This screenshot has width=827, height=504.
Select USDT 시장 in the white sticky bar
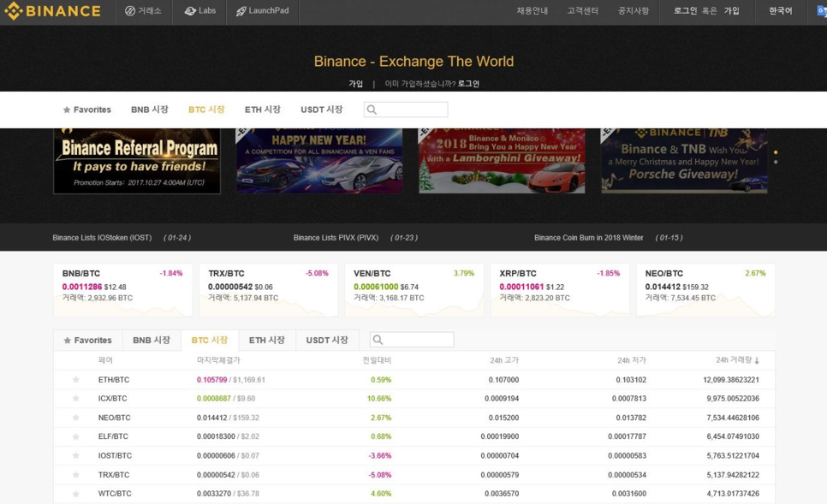point(322,110)
